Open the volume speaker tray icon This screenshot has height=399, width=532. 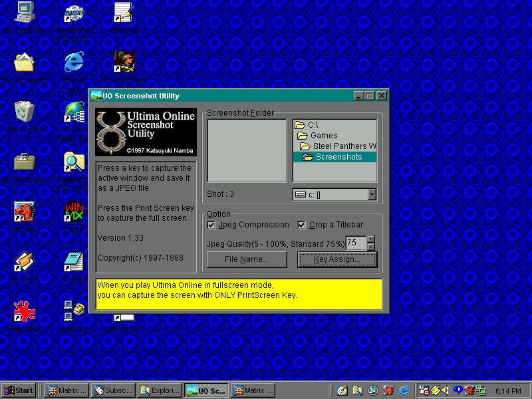[x=445, y=390]
